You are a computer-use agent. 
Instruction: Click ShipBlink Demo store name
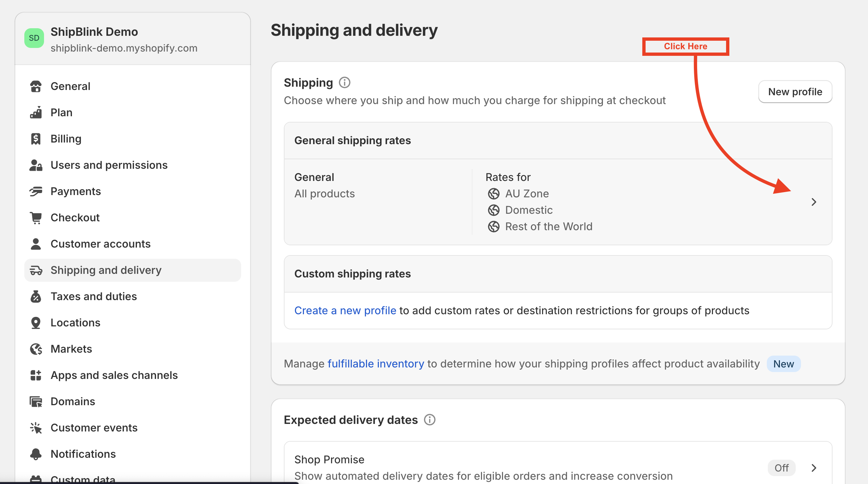pos(94,32)
